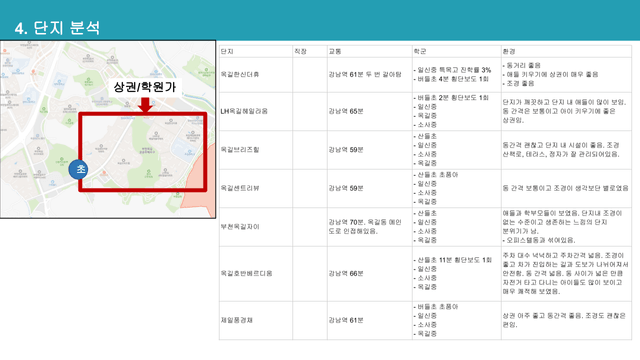
Task: Select the '단지' column header
Action: (x=256, y=51)
